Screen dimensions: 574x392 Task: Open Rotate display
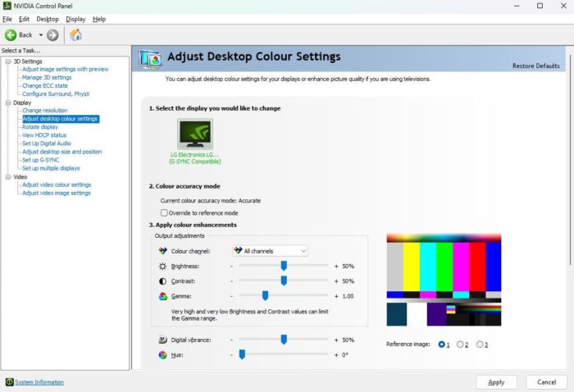pos(40,127)
